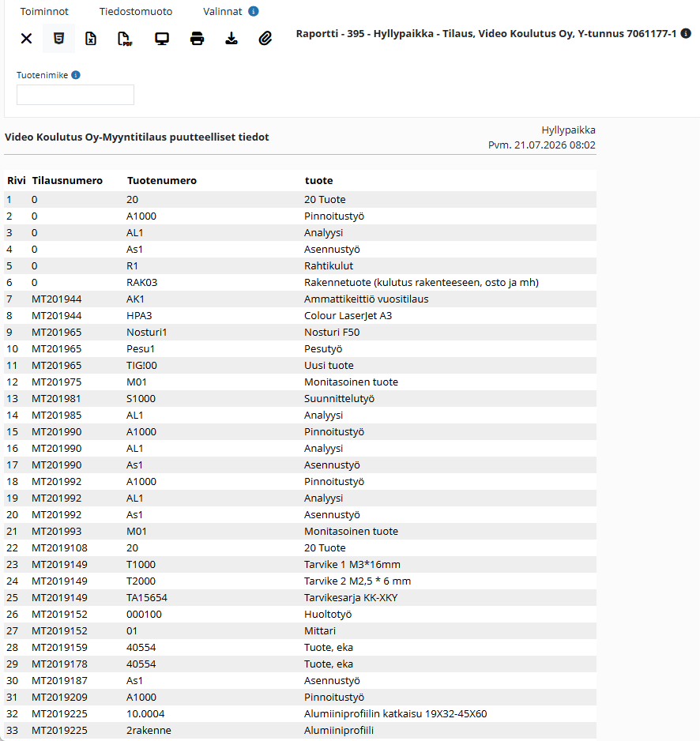Close the report with the X icon
The image size is (700, 741).
[x=27, y=38]
